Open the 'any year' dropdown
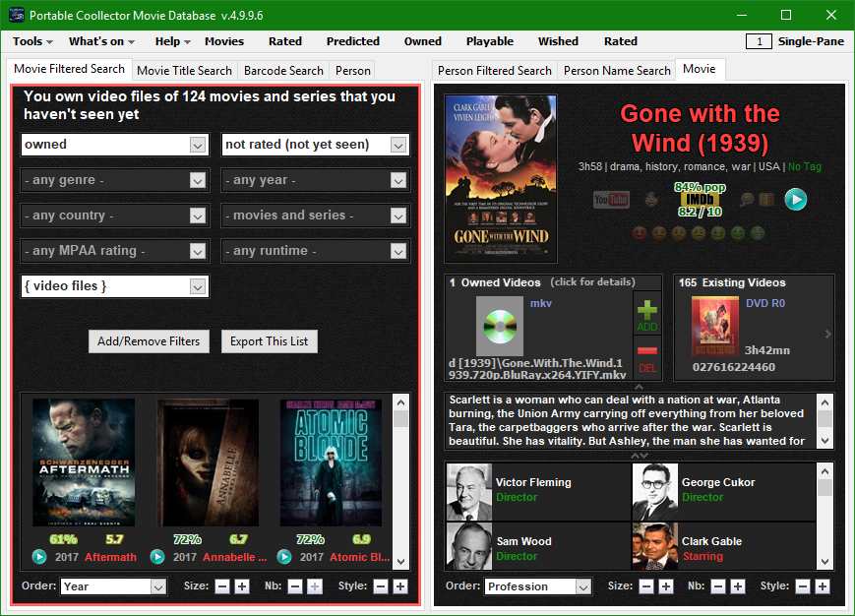The width and height of the screenshot is (855, 616). (315, 180)
